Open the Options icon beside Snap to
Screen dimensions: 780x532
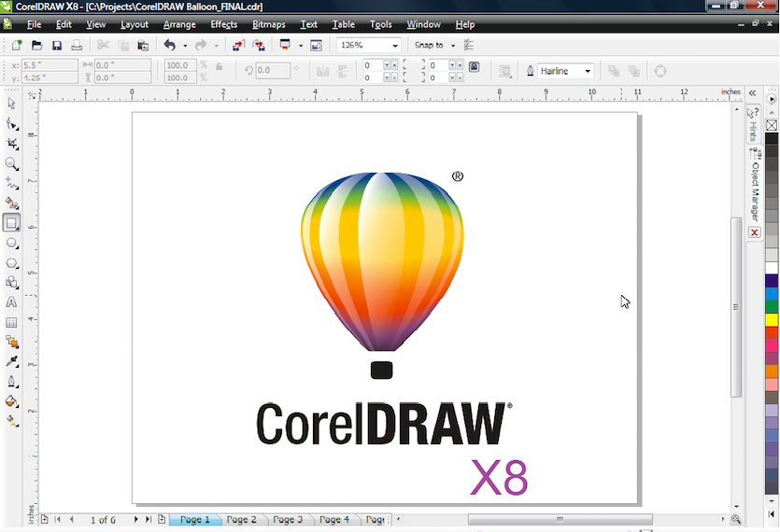point(469,45)
